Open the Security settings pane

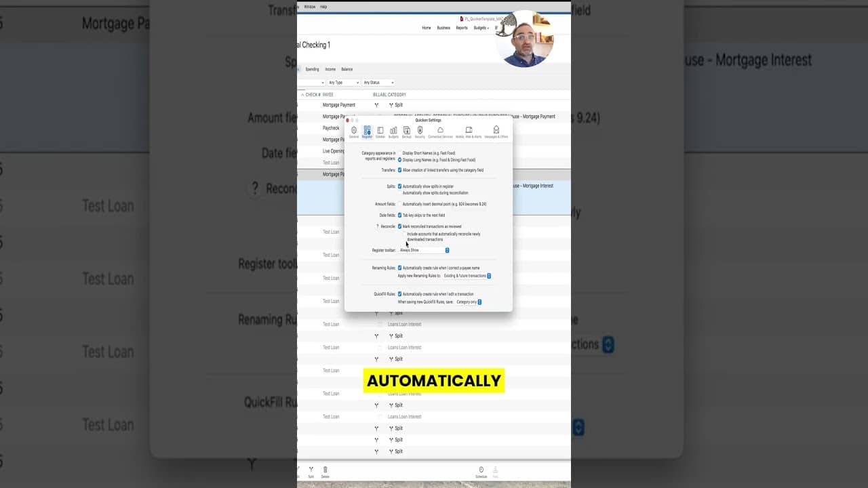click(420, 132)
